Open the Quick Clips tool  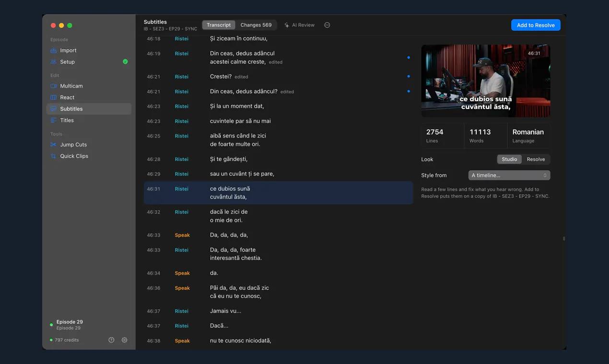point(89,156)
